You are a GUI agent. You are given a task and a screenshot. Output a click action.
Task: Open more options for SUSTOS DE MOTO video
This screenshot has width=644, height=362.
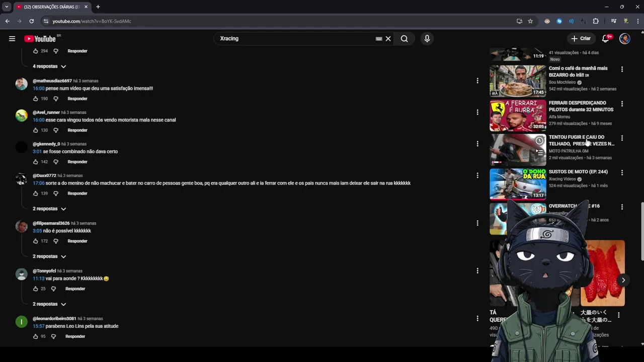tap(622, 173)
